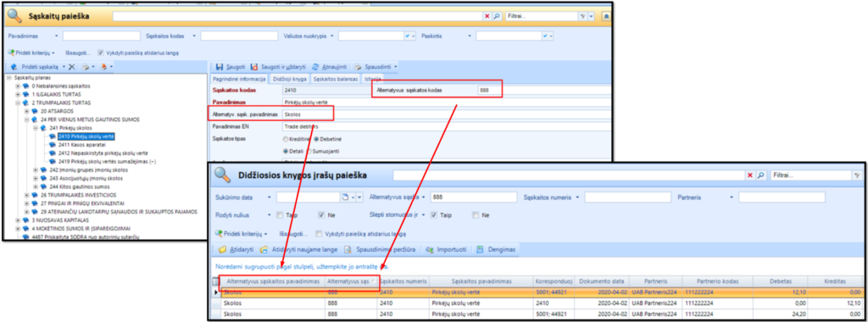Click the filter icon beside Filtrai in Didžiosios knygos window
The width and height of the screenshot is (868, 322).
[857, 175]
